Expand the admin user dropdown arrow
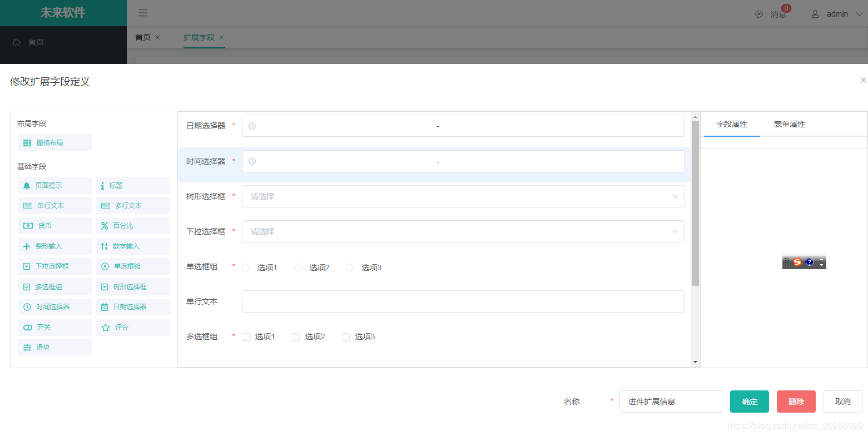This screenshot has height=436, width=868. (859, 14)
